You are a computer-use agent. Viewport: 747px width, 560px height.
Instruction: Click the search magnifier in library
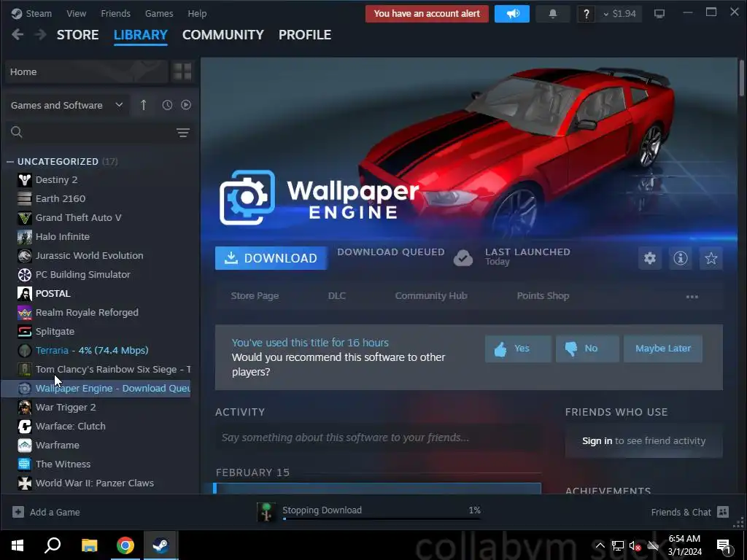click(x=17, y=132)
